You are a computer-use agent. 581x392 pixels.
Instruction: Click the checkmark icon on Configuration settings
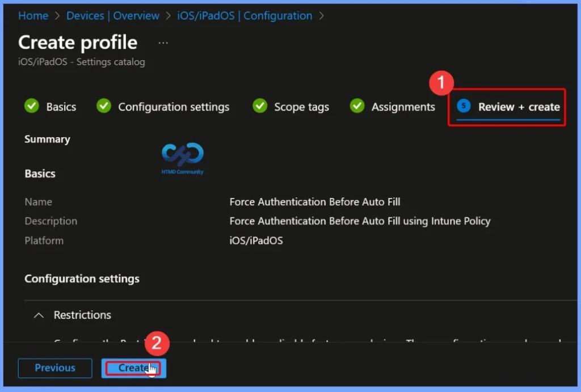[x=104, y=106]
